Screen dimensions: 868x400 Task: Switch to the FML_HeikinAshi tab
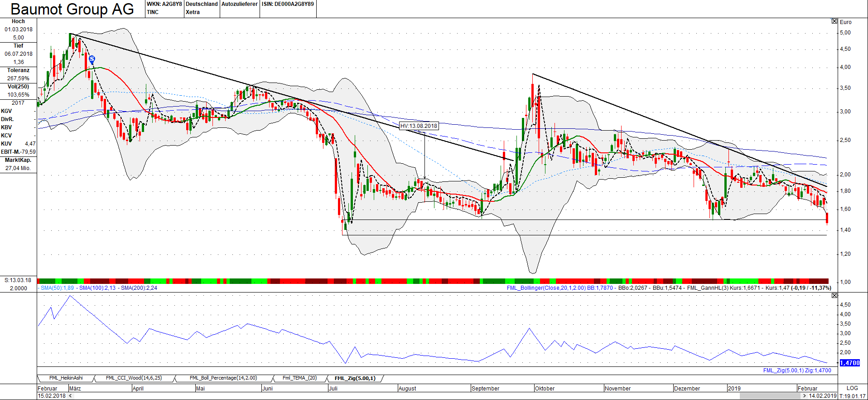click(66, 378)
